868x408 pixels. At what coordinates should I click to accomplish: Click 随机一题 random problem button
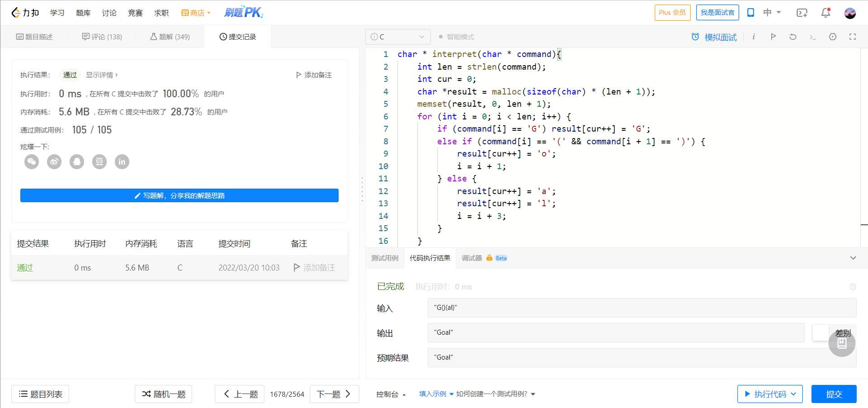163,394
